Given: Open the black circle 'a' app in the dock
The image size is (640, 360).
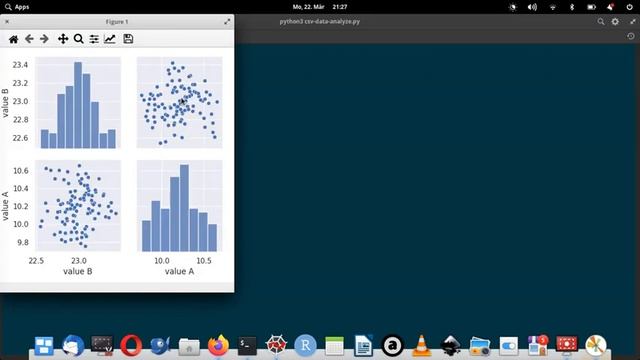Looking at the screenshot, I should pos(392,346).
